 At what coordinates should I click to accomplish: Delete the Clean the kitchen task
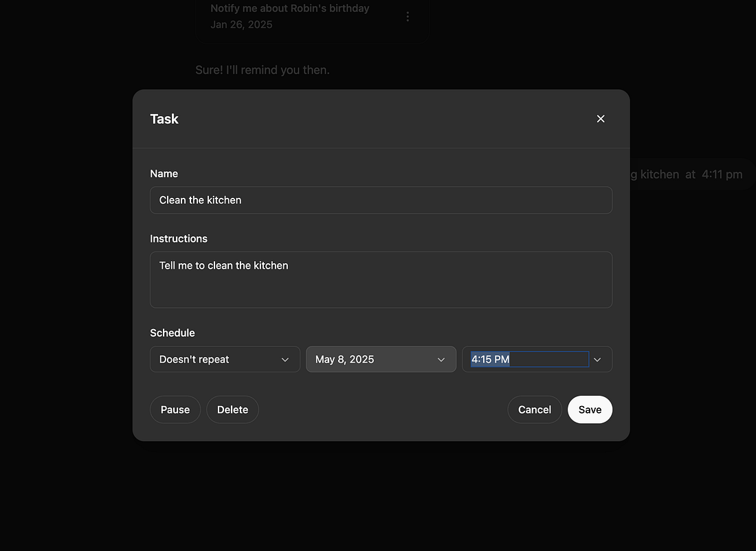coord(232,409)
